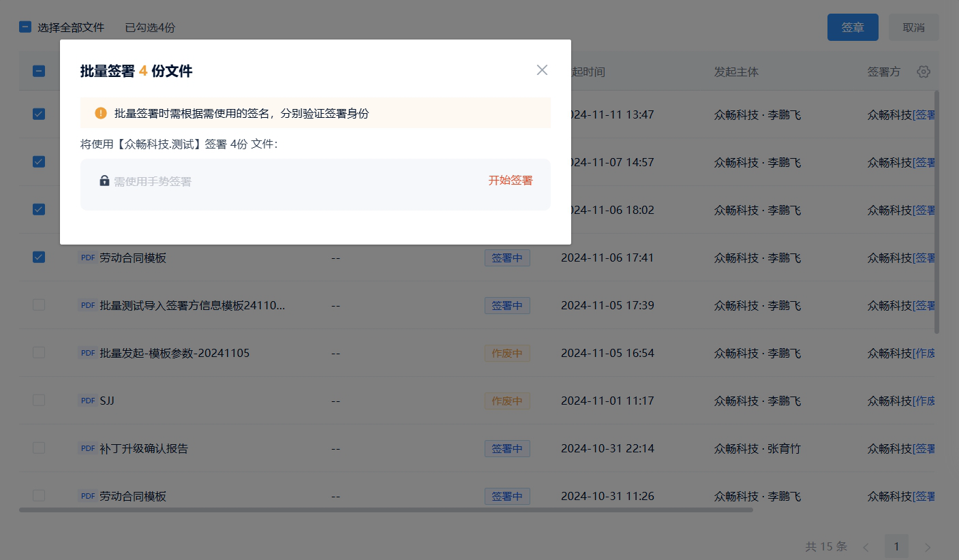The width and height of the screenshot is (959, 560).
Task: Go to the next page arrow
Action: 927,546
